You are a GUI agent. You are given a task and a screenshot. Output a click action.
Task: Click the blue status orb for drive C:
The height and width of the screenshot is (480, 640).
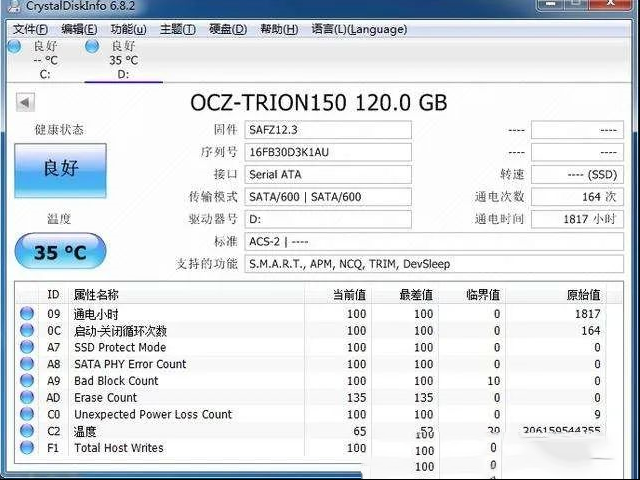tap(14, 47)
